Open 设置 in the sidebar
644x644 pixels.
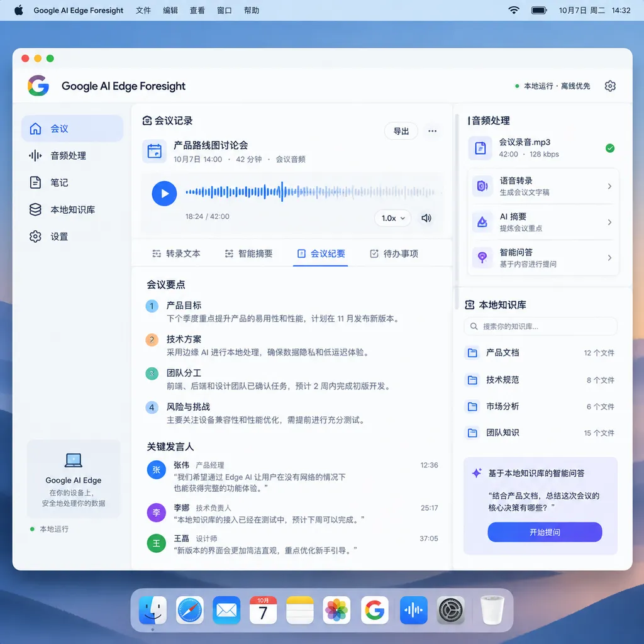pyautogui.click(x=72, y=236)
